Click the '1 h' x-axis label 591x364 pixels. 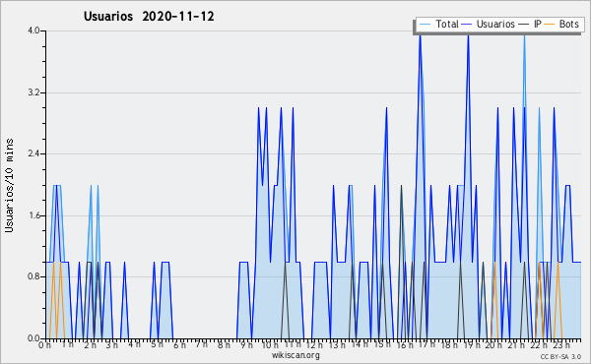pyautogui.click(x=68, y=344)
